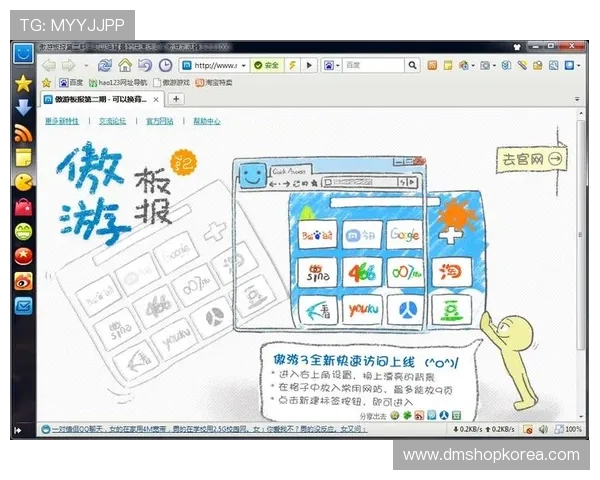Screen dimensions: 600x480
Task: Collapse the sidebar with bottom arrow
Action: 18,430
